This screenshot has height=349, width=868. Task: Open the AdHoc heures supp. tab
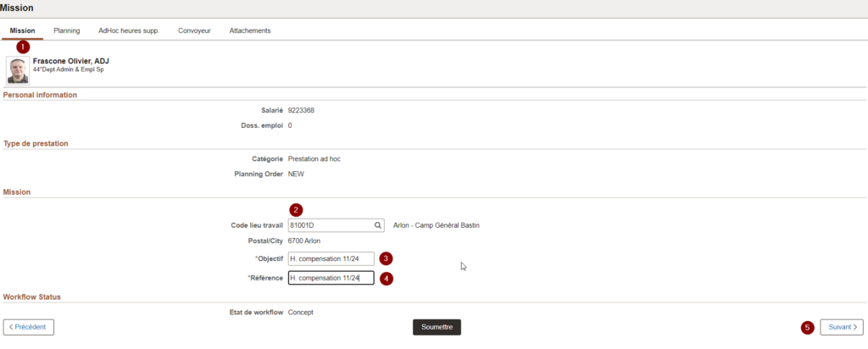point(128,30)
